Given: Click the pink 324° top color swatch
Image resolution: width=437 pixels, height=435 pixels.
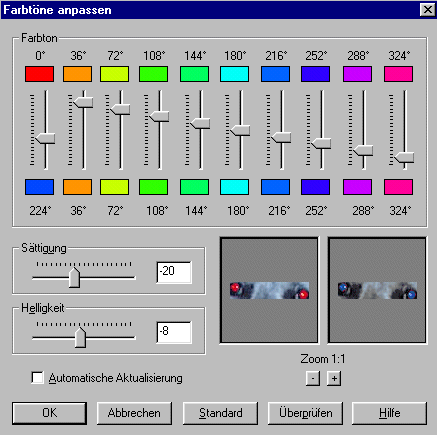Looking at the screenshot, I should coord(398,74).
